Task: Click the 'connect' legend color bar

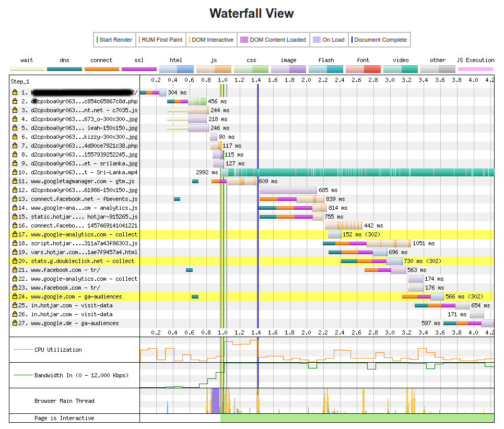Action: click(x=101, y=69)
